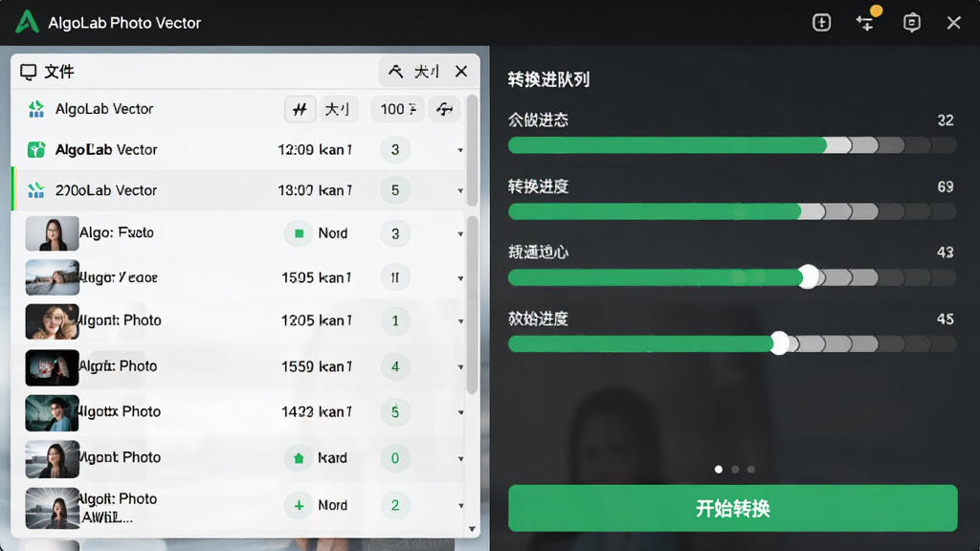Click the 文件 panel title

(58, 72)
